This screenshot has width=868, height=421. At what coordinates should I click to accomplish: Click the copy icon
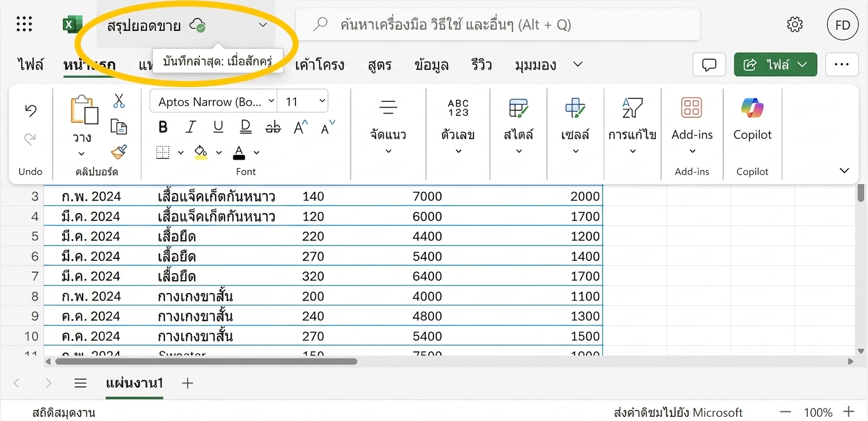[x=119, y=126]
